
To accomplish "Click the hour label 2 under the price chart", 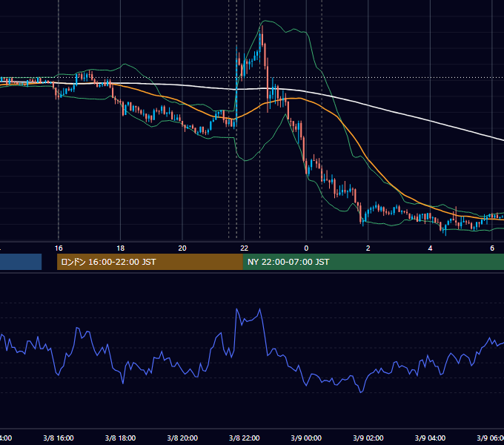I will [368, 248].
